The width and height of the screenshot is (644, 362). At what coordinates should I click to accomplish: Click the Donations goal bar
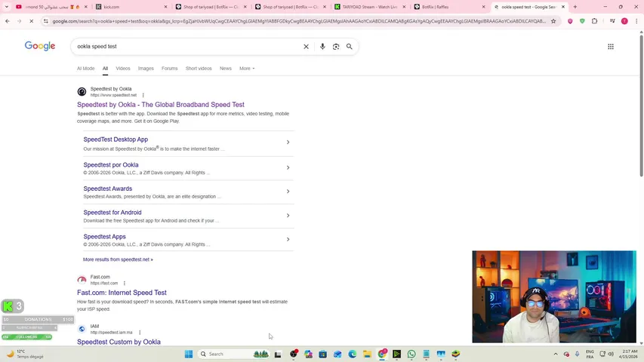(x=38, y=319)
